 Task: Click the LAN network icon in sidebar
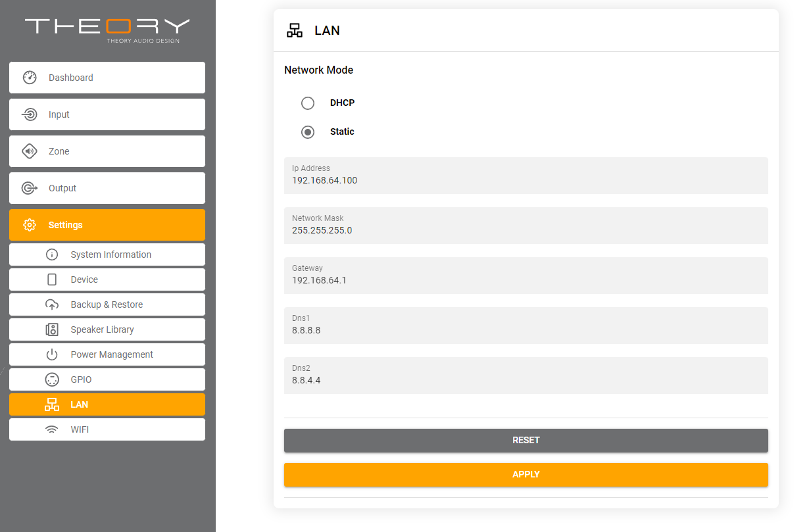tap(52, 404)
